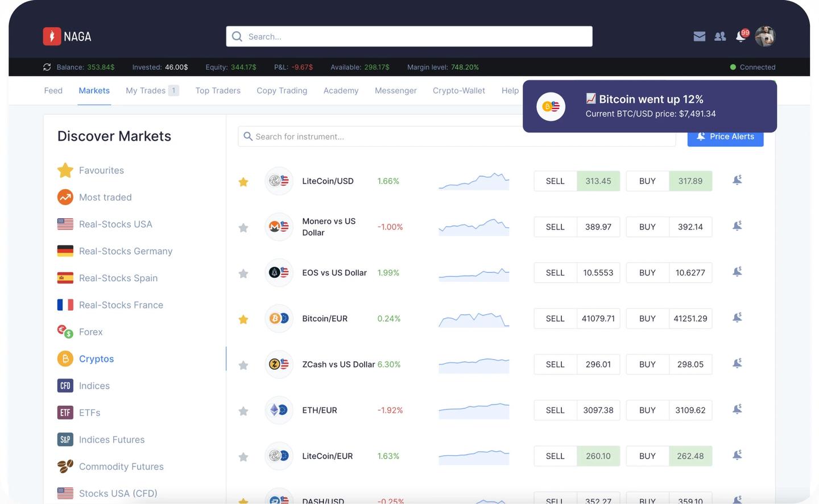The height and width of the screenshot is (504, 819).
Task: Click the NAGA logo
Action: 67,36
